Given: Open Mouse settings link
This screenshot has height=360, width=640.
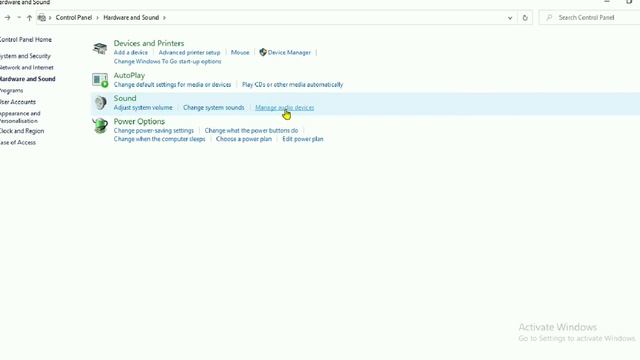Looking at the screenshot, I should 240,53.
